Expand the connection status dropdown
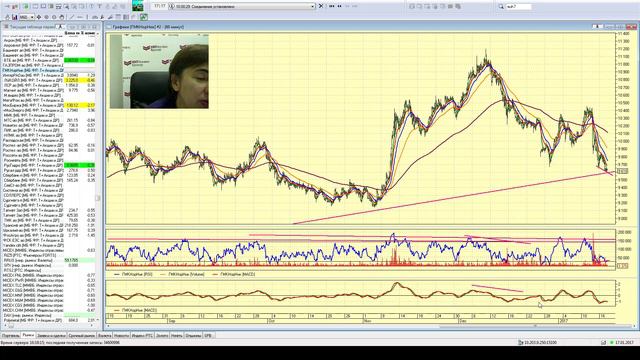The image size is (640, 360). pos(313,7)
